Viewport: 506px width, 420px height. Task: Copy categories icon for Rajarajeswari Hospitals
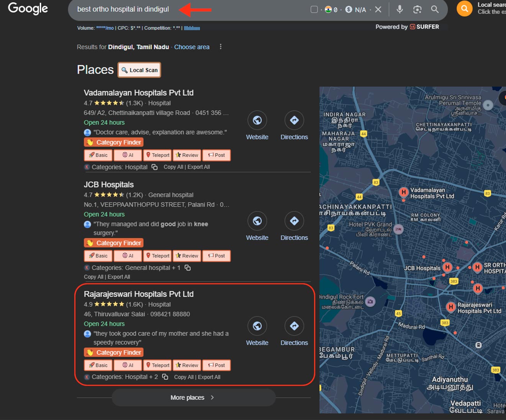[165, 377]
